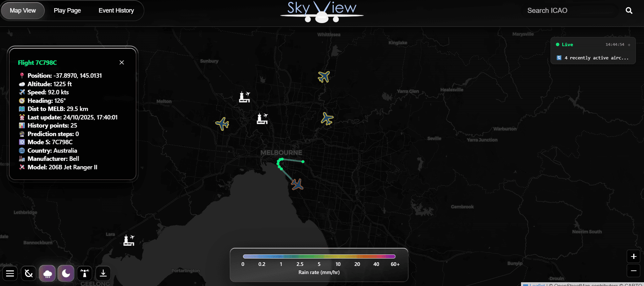Toggle the rain radar overlay
The image size is (644, 286).
coord(47,273)
